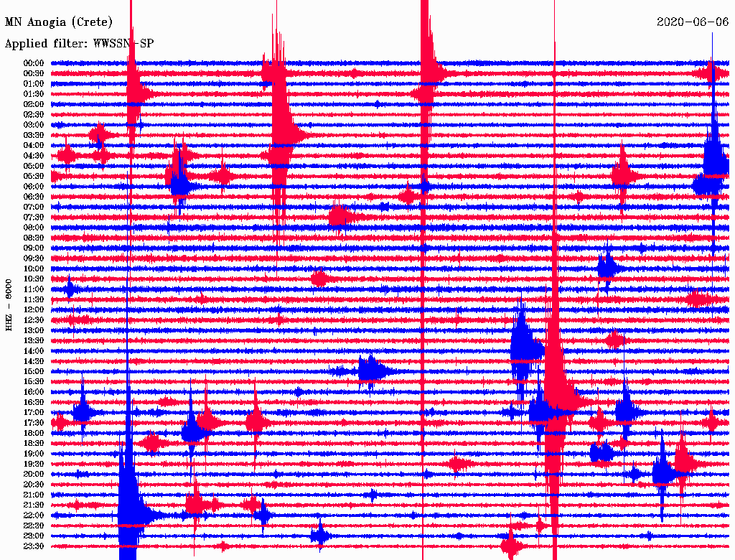Select the 00:00 time label
The image size is (735, 560).
tap(34, 63)
